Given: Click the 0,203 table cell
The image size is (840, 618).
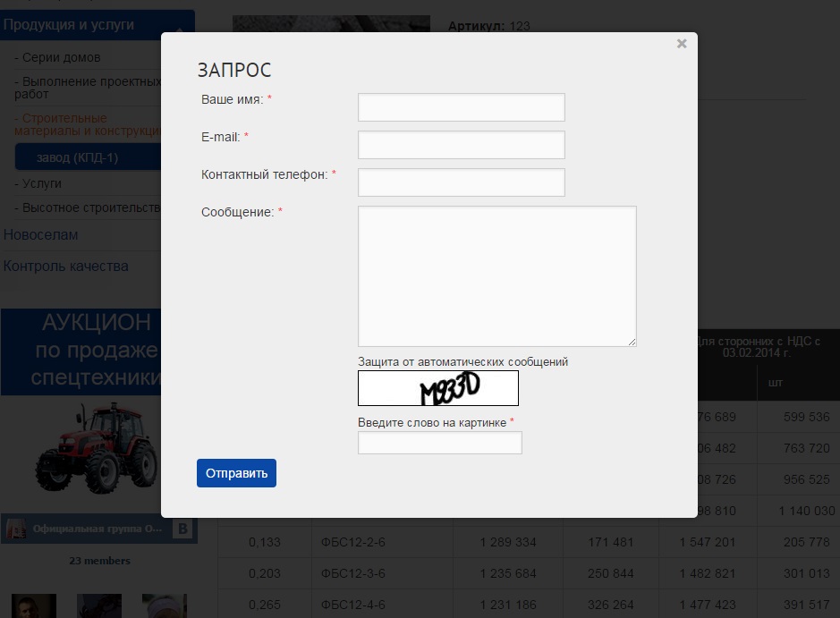Looking at the screenshot, I should coord(265,573).
